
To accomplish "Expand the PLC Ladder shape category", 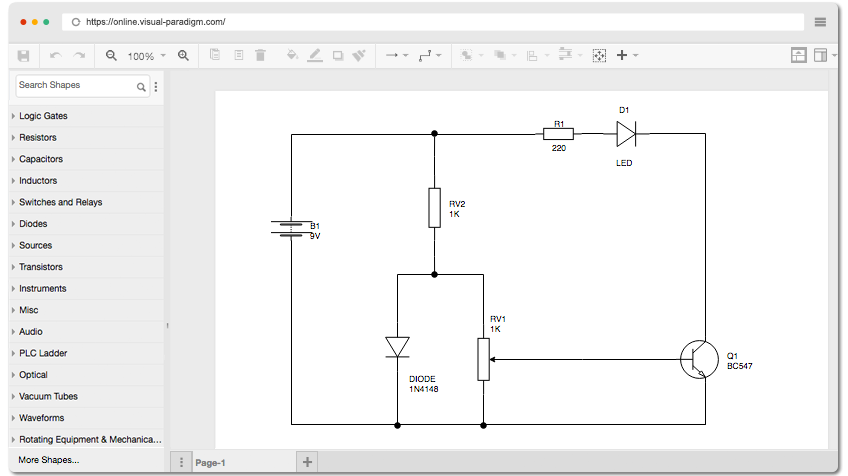I will point(87,353).
